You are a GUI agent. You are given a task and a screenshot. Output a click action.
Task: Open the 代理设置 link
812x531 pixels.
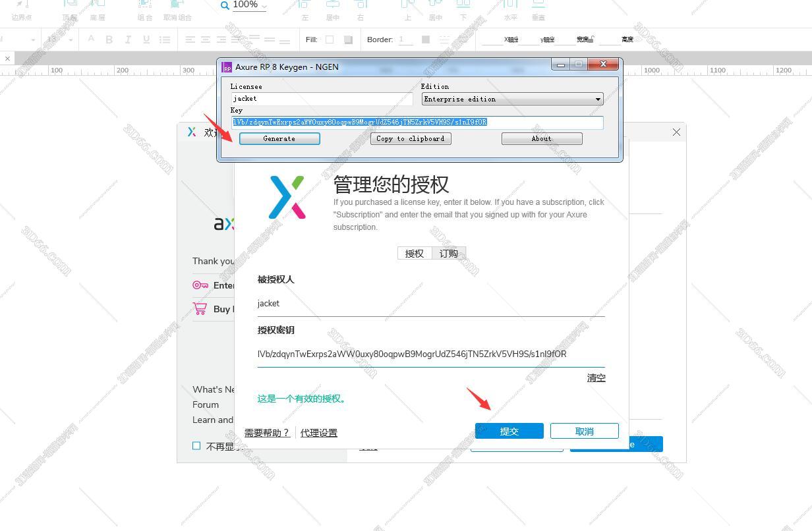coord(319,433)
